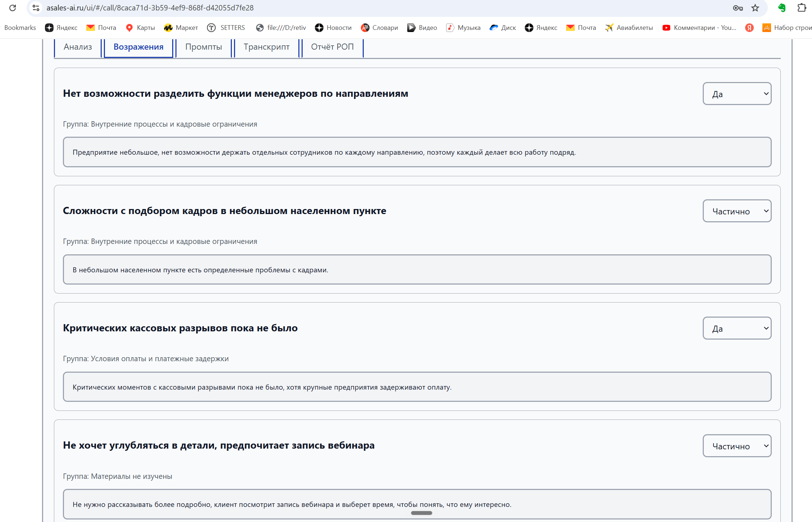Open the Bookmarks folder

(x=20, y=28)
